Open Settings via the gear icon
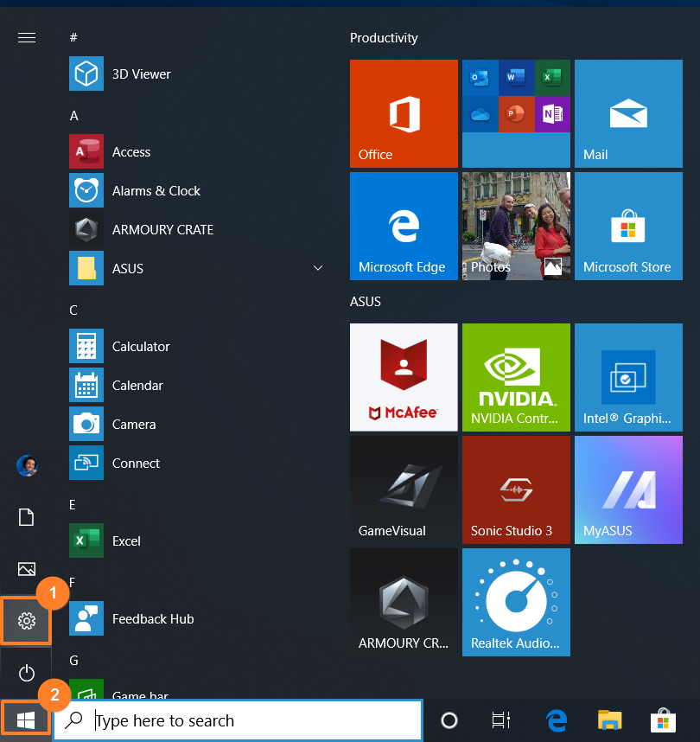Viewport: 700px width, 742px height. tap(27, 621)
